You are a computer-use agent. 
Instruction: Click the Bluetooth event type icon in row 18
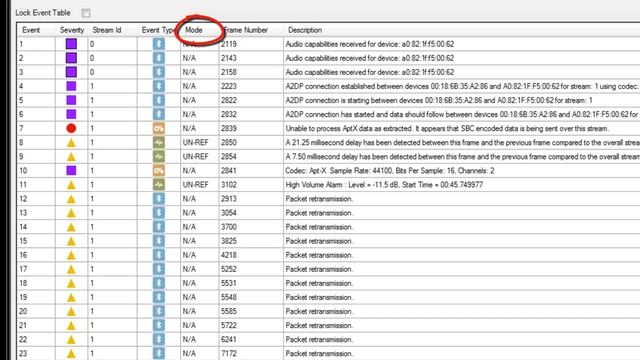(x=159, y=283)
